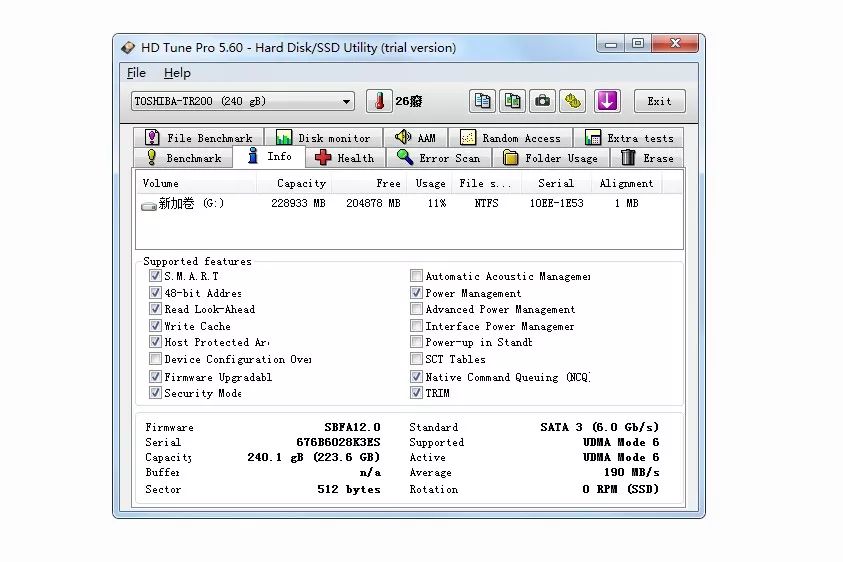The width and height of the screenshot is (843, 562).
Task: Click the SATA 3 (6.0 Gb/s) standard value
Action: coord(599,427)
